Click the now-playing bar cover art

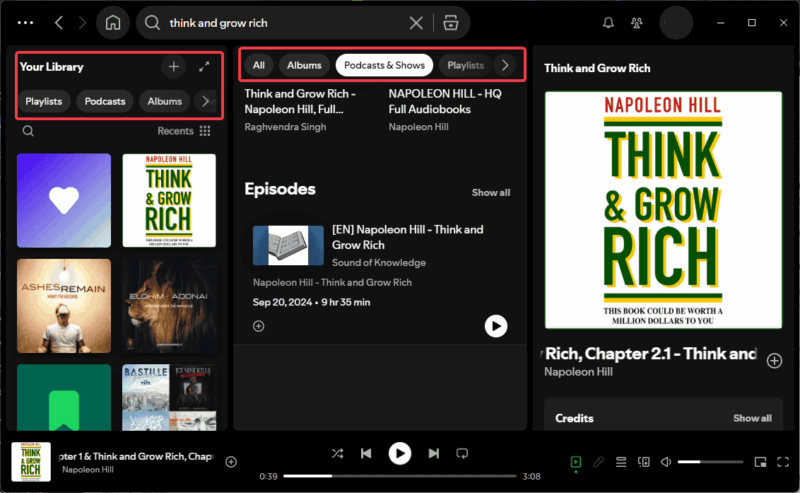(x=31, y=462)
